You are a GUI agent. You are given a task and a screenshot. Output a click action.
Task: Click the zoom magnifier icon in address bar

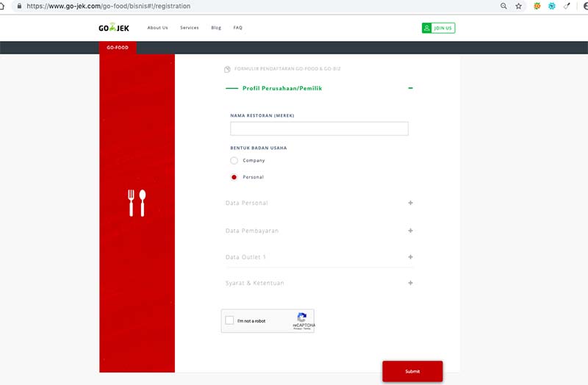(503, 6)
